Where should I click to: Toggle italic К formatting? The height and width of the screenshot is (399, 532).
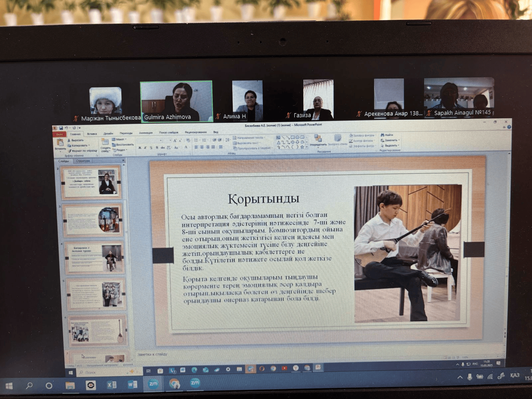pyautogui.click(x=145, y=148)
